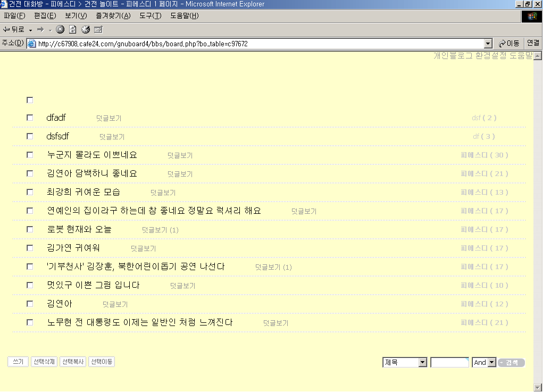The image size is (543, 392).
Task: Open the 도움말(H) menu
Action: tap(184, 16)
